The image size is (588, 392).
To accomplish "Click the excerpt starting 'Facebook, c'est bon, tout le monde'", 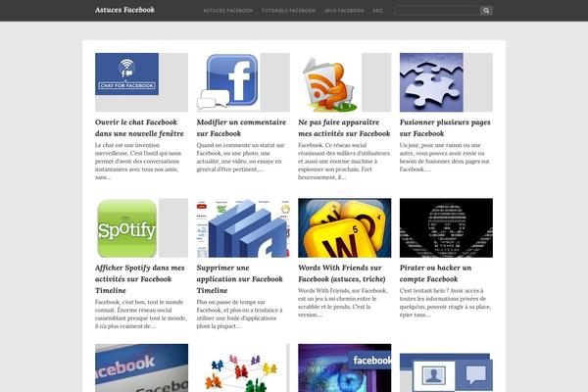I will tap(140, 315).
